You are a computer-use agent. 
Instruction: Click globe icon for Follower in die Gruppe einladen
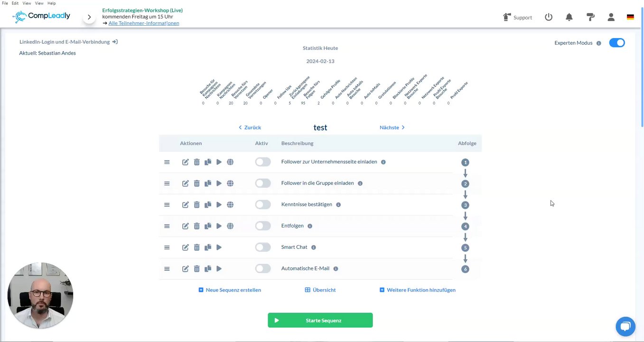click(230, 183)
